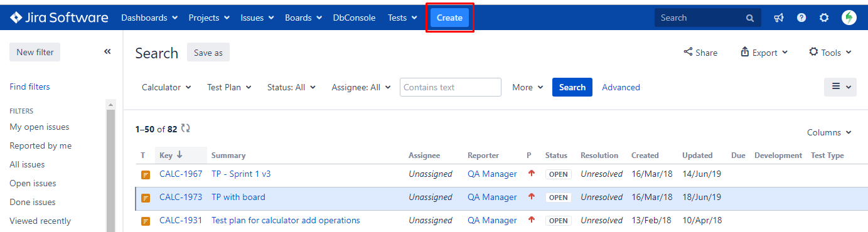Screen dimensions: 868x232
Task: Open issue key CALC-1967
Action: click(x=181, y=174)
